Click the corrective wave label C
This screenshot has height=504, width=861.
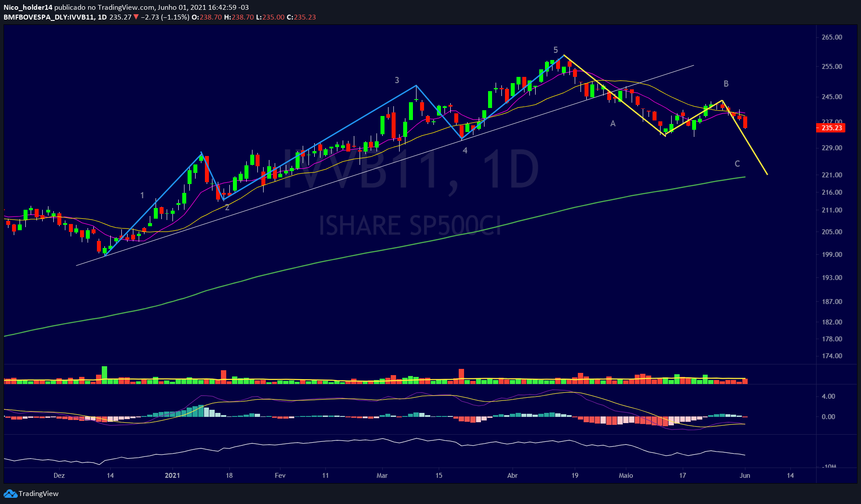pos(737,164)
